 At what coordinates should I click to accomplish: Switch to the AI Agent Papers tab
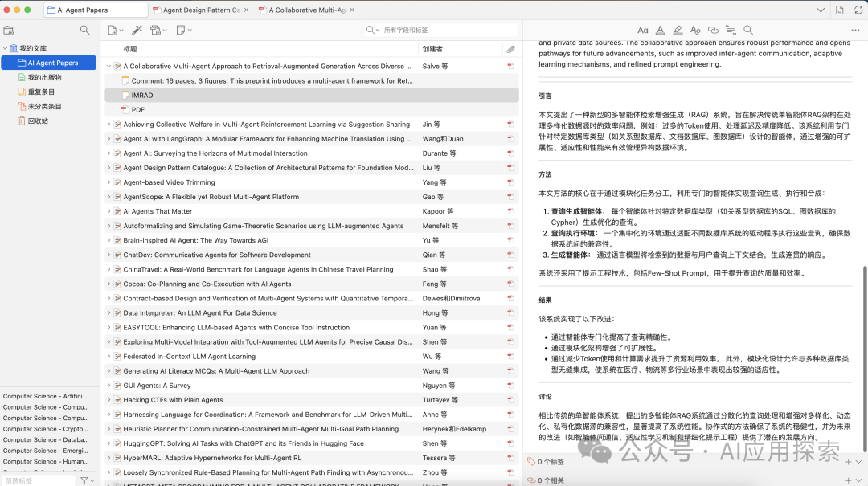point(95,10)
